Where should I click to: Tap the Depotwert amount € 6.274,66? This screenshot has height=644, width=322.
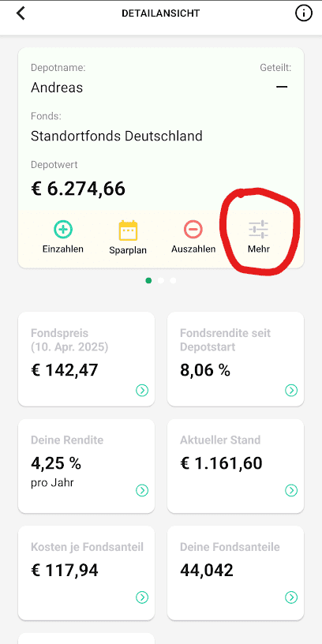(x=78, y=189)
